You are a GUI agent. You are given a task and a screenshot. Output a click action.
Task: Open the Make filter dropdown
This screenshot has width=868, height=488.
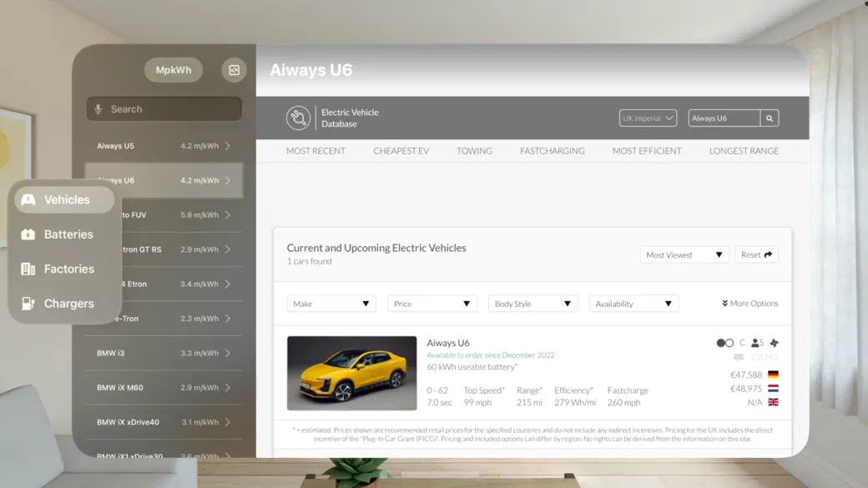pyautogui.click(x=331, y=304)
